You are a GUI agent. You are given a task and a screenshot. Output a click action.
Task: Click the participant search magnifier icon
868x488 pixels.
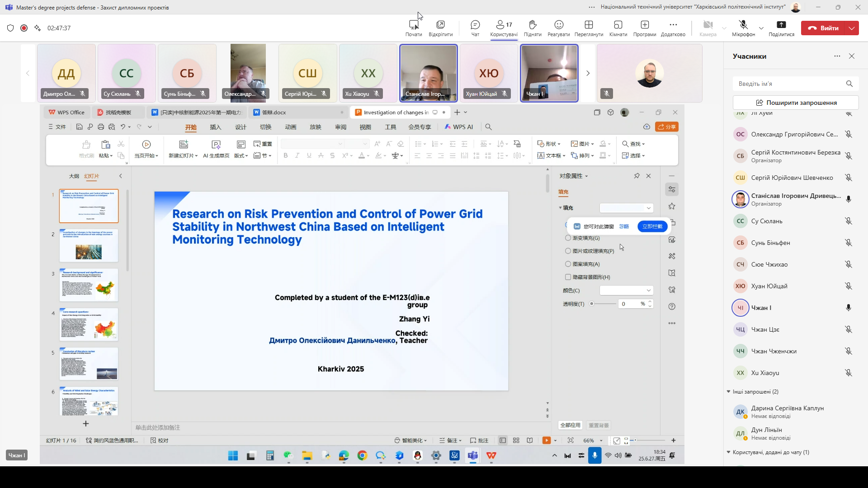tap(849, 84)
